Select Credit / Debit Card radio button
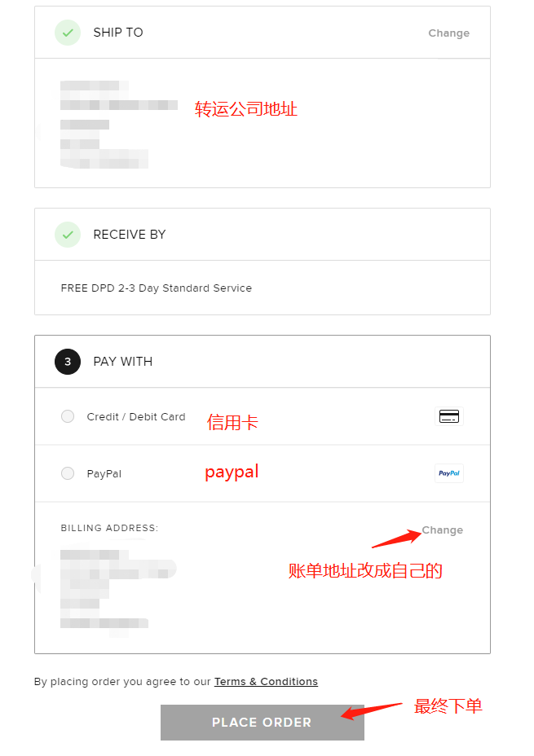Image resolution: width=534 pixels, height=756 pixels. pyautogui.click(x=68, y=416)
